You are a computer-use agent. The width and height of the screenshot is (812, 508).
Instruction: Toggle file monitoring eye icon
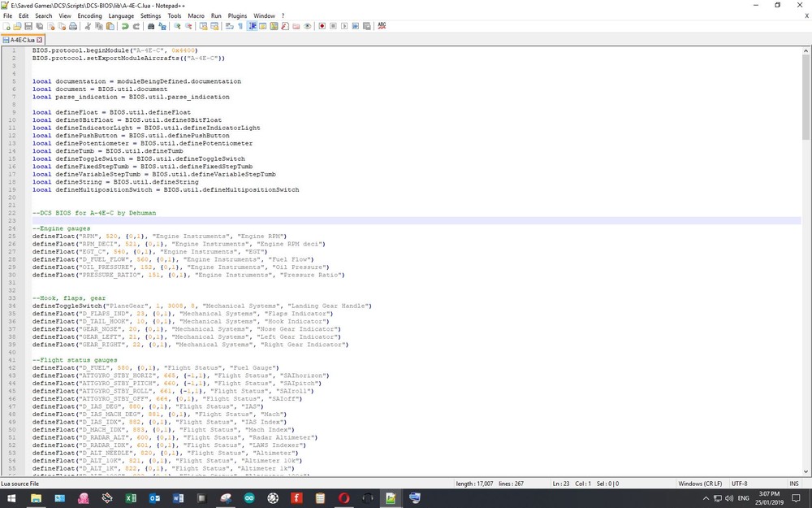coord(308,26)
